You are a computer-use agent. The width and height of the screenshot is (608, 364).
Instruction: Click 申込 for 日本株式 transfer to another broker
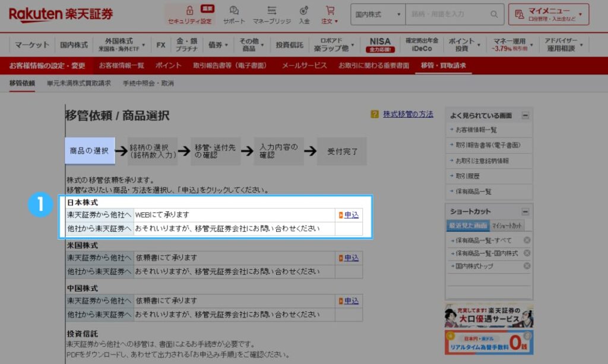tap(350, 215)
